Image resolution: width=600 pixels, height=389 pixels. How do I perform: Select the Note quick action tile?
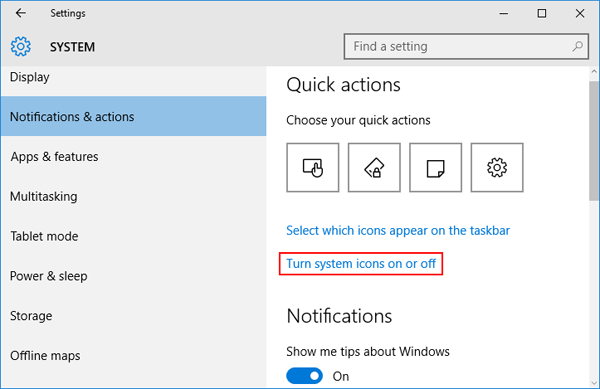tap(435, 168)
